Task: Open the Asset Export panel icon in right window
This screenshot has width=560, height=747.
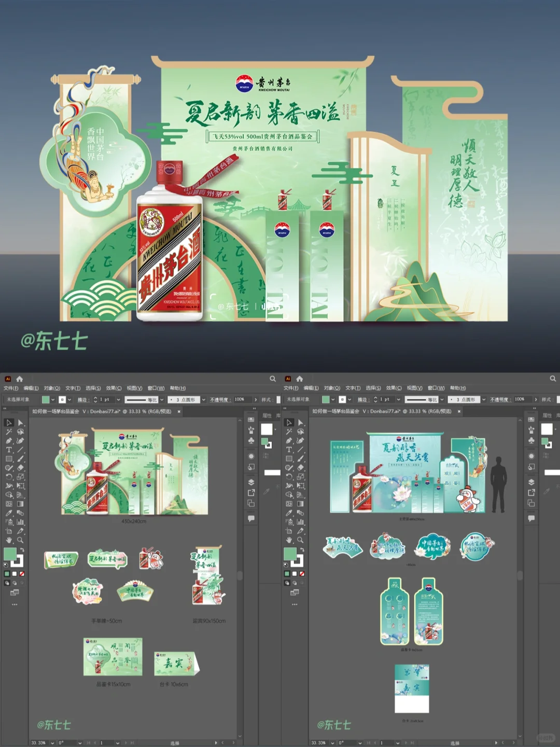Action: pos(531,492)
